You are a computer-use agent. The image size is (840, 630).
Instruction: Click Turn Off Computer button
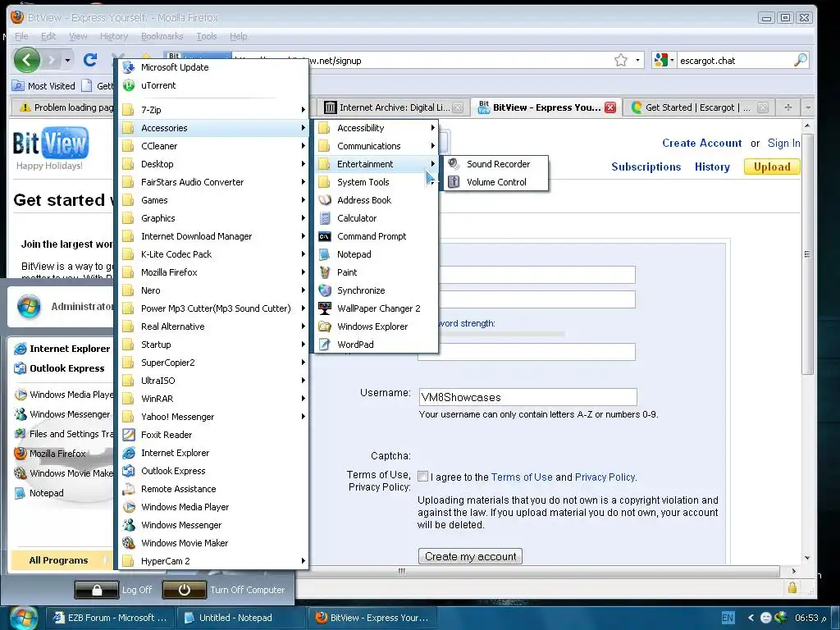pyautogui.click(x=224, y=590)
